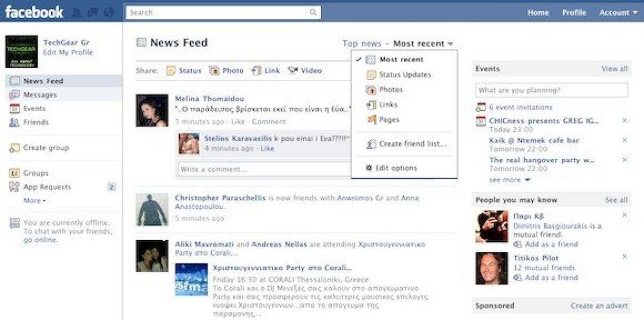Click Edit My Profile link
The image size is (644, 320).
point(68,52)
